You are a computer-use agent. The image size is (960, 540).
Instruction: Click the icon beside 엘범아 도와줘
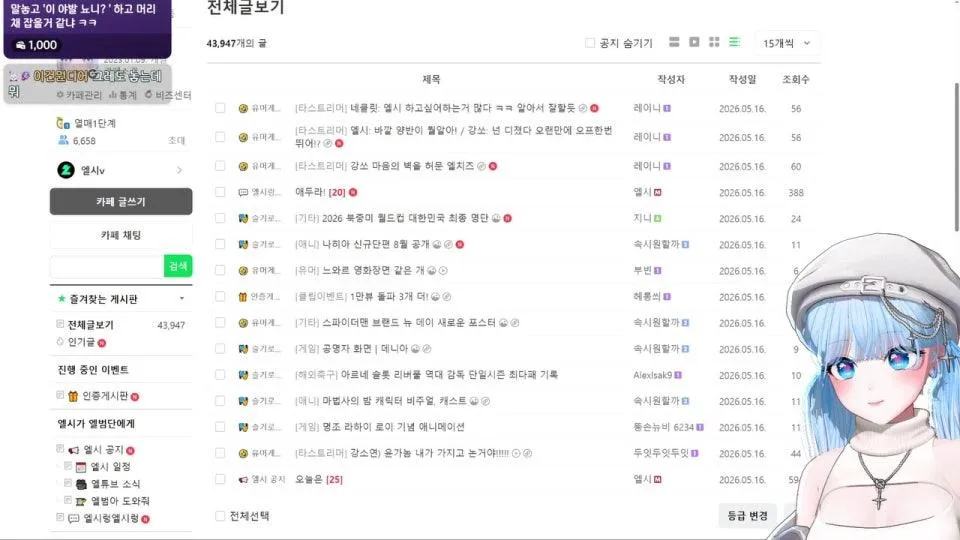tap(81, 501)
